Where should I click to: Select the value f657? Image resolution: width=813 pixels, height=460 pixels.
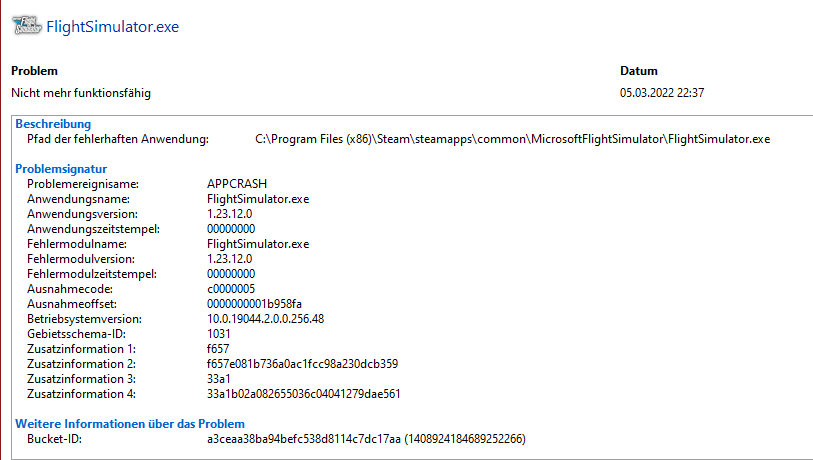(218, 350)
